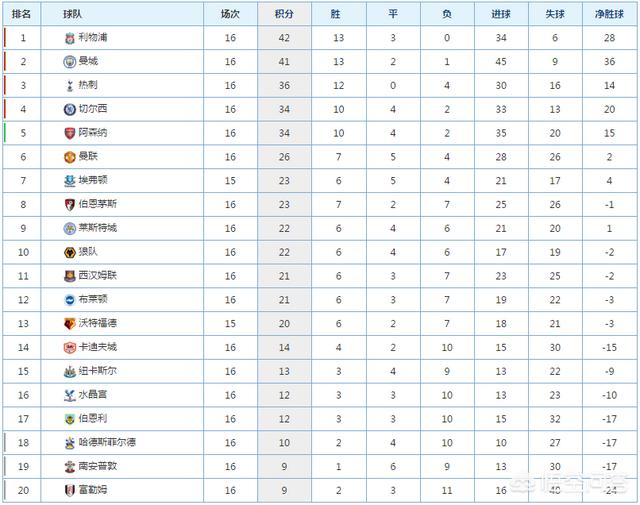Click the 排名 column header
Screen dimensions: 640x505
pyautogui.click(x=21, y=14)
